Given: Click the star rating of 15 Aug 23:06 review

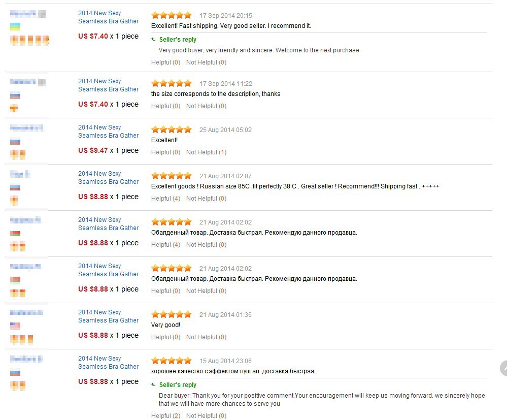Looking at the screenshot, I should point(172,361).
